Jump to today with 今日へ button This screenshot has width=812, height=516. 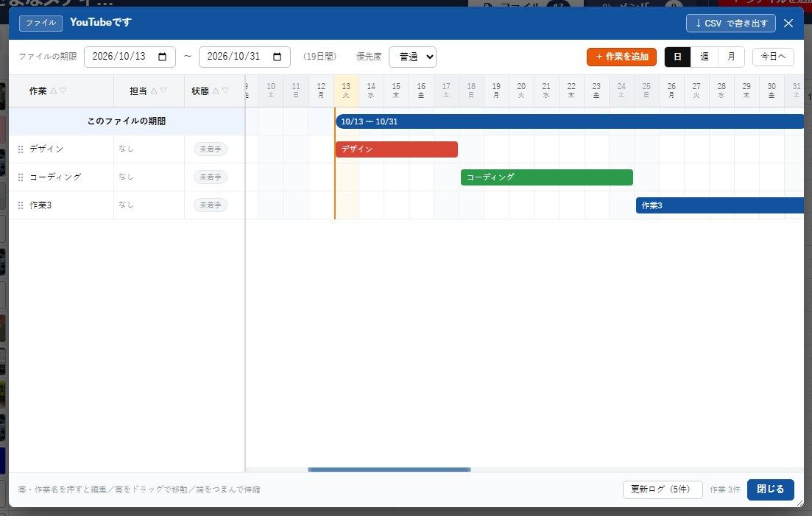pyautogui.click(x=773, y=57)
